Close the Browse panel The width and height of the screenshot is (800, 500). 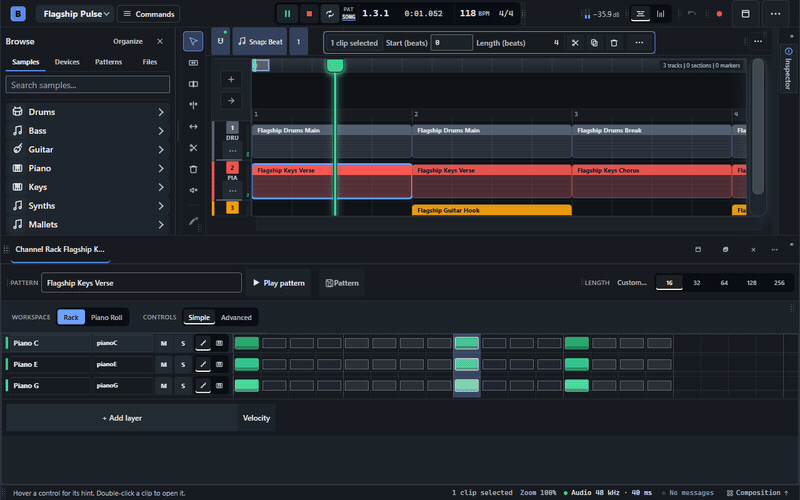click(x=160, y=41)
